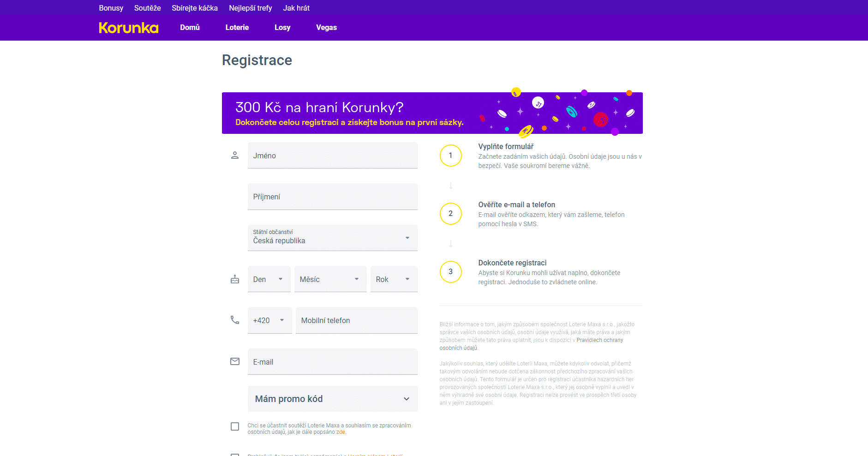Click step 2 circle icon

pos(451,214)
